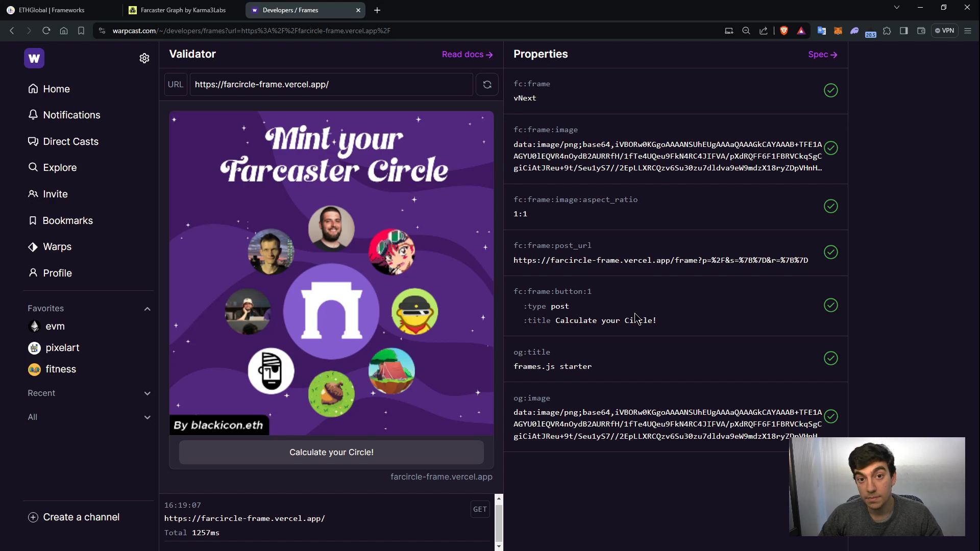Viewport: 980px width, 551px height.
Task: Open the extensions puzzle icon
Action: [x=887, y=31]
